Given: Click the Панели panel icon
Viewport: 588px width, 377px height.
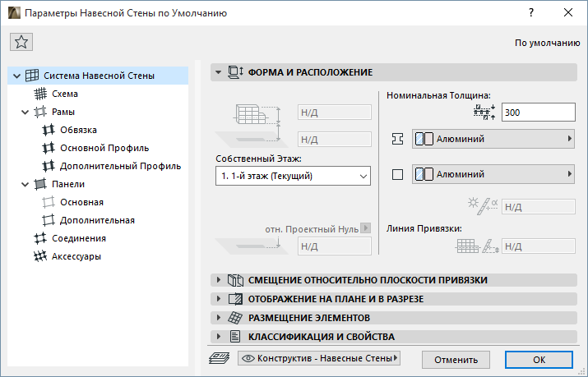Looking at the screenshot, I should click(40, 184).
